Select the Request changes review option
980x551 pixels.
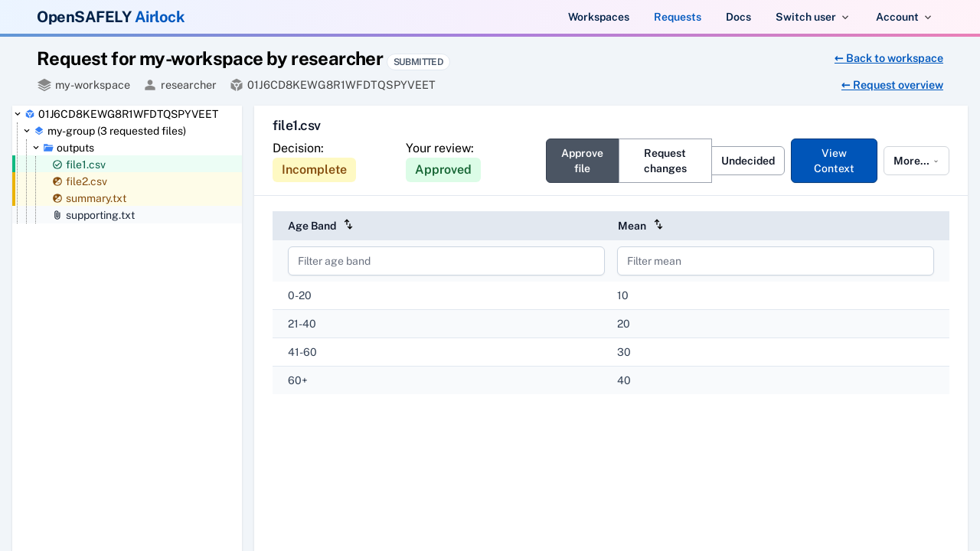pos(665,161)
